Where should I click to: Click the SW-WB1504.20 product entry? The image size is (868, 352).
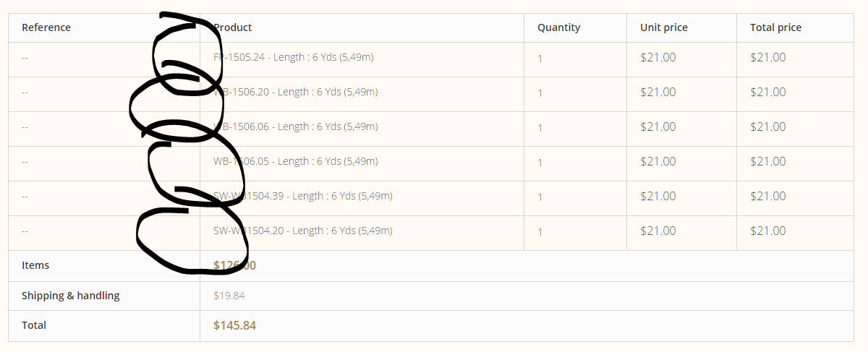tap(302, 231)
